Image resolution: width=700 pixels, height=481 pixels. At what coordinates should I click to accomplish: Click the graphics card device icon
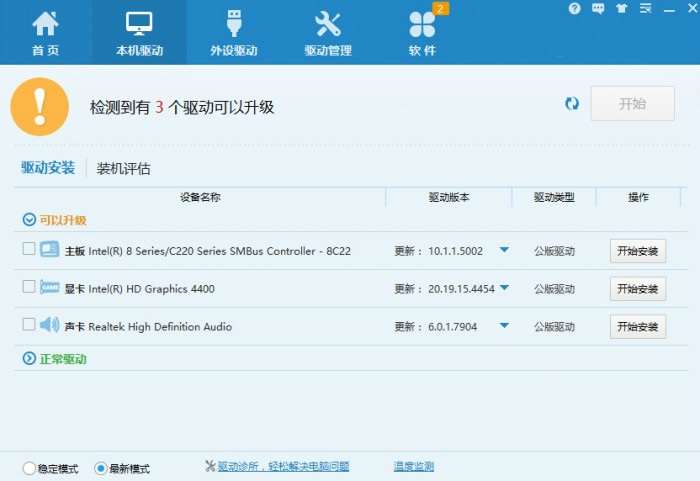pyautogui.click(x=50, y=287)
